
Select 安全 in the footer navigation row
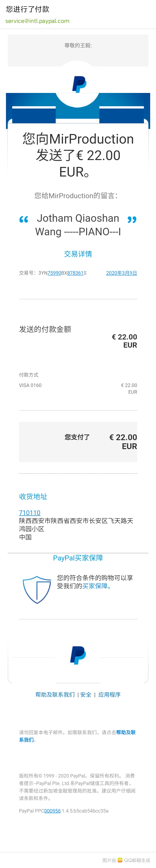coord(86,694)
